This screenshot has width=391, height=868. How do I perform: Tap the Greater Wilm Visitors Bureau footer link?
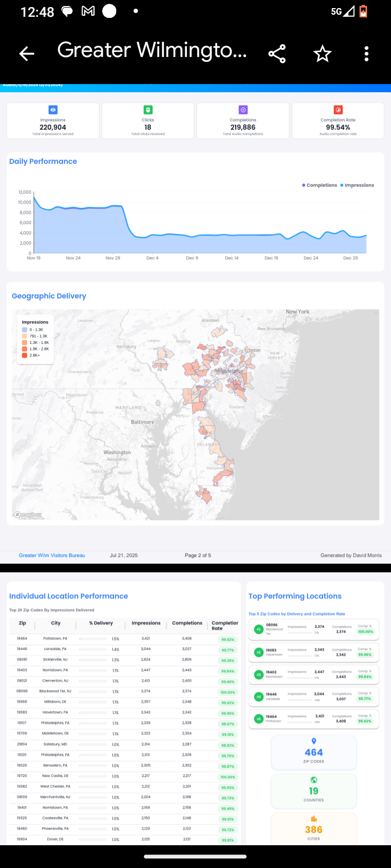[x=52, y=556]
